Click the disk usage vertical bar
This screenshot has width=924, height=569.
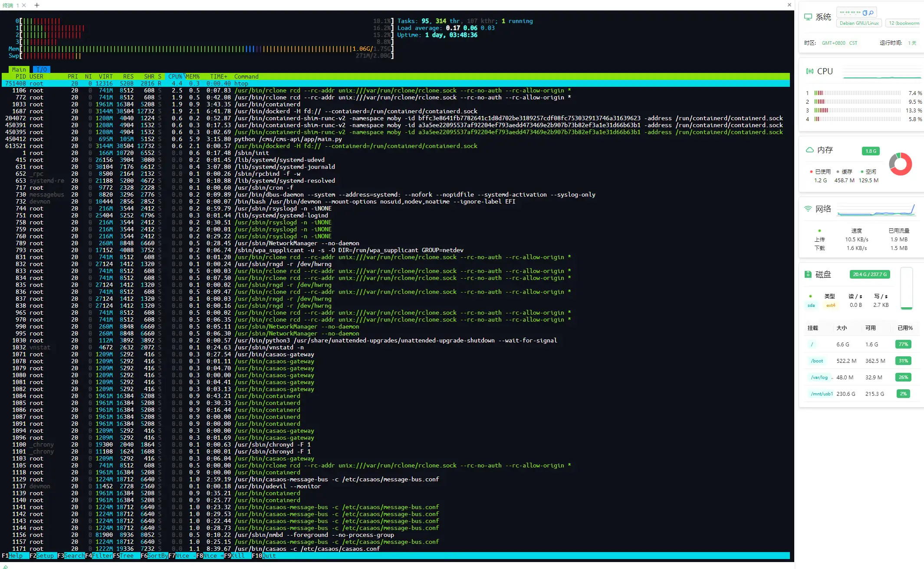click(x=906, y=289)
